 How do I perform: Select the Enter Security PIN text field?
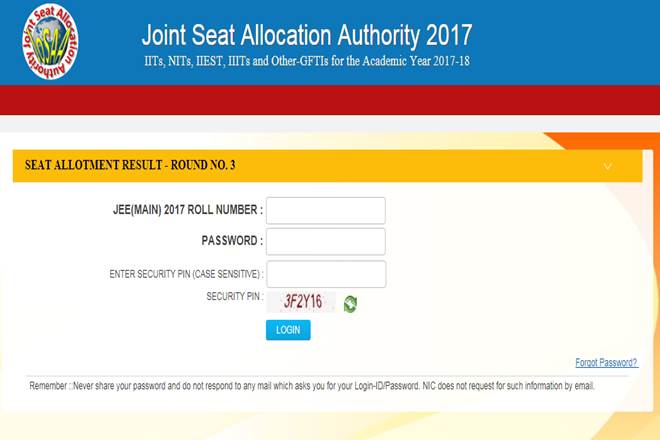click(x=326, y=274)
